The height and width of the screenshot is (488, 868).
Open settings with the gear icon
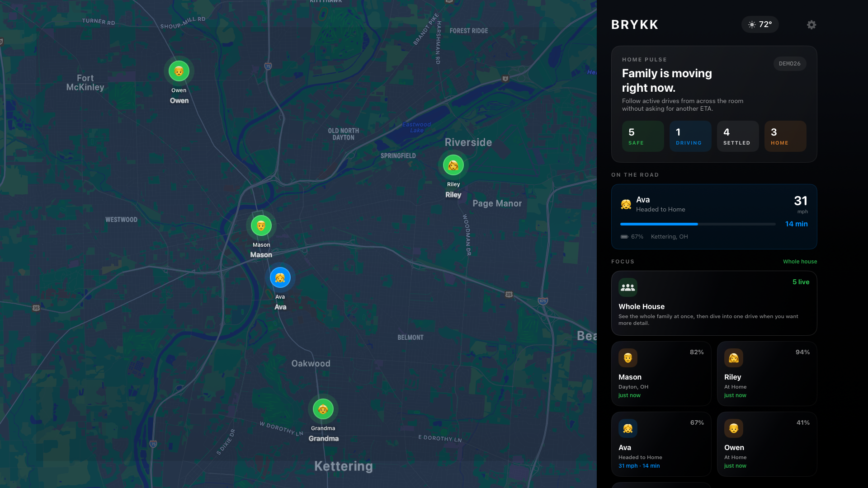[x=811, y=25]
